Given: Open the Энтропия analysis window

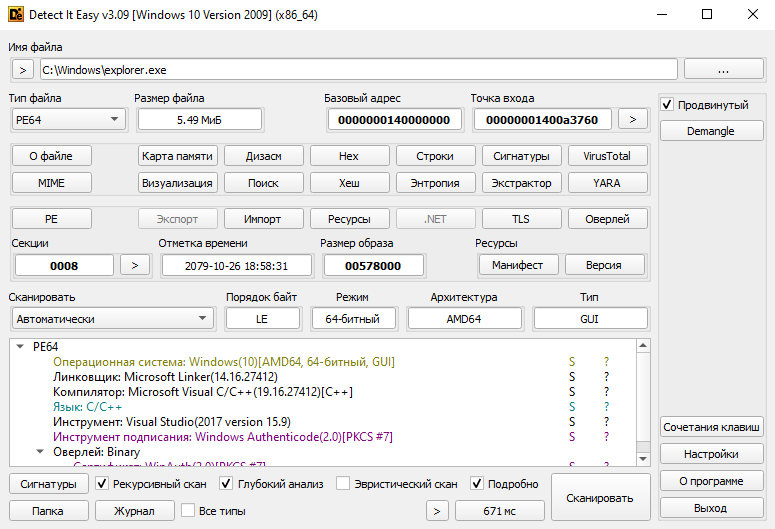Looking at the screenshot, I should click(x=435, y=183).
